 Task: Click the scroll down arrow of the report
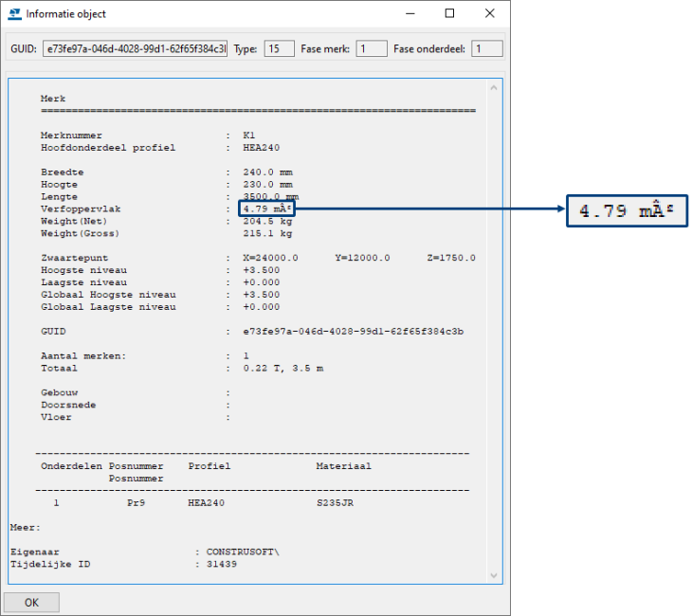pyautogui.click(x=493, y=575)
